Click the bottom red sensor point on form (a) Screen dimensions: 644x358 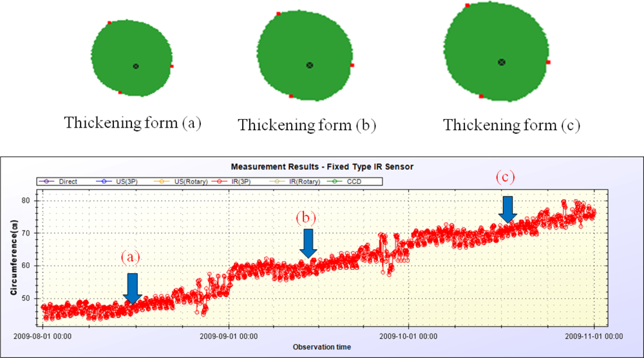point(120,93)
